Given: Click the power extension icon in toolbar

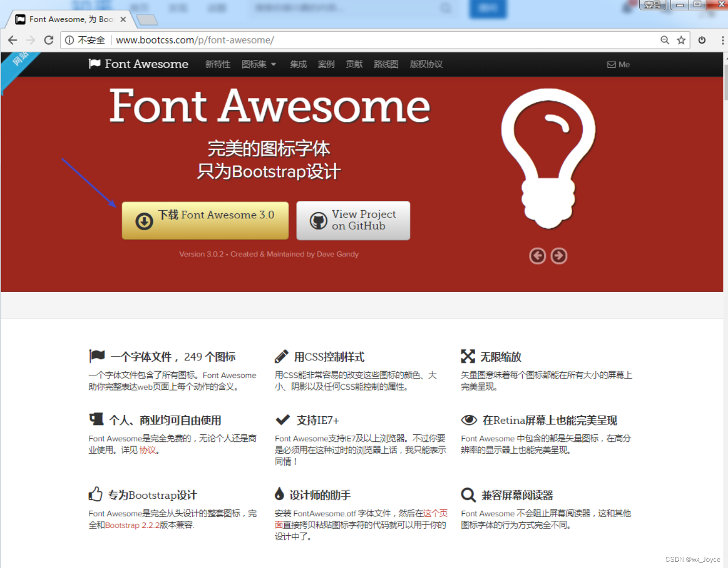Looking at the screenshot, I should 702,40.
